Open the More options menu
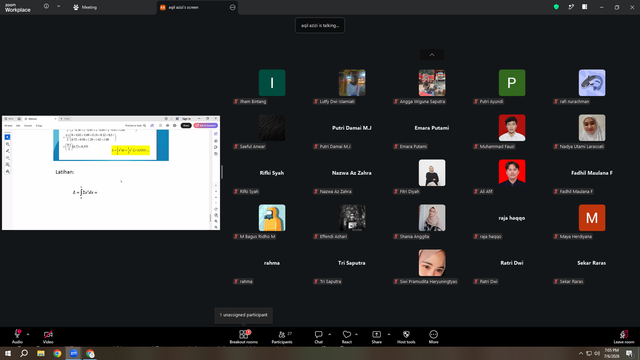 point(433,337)
